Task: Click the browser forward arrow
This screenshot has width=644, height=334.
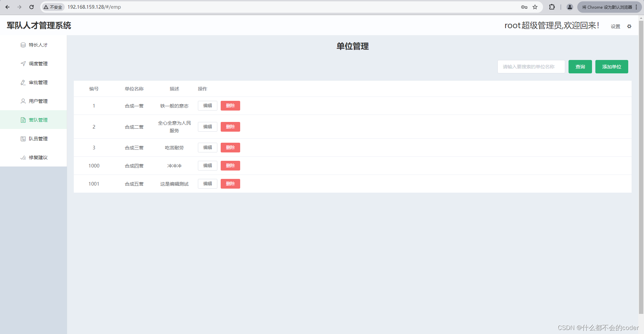Action: [x=19, y=7]
